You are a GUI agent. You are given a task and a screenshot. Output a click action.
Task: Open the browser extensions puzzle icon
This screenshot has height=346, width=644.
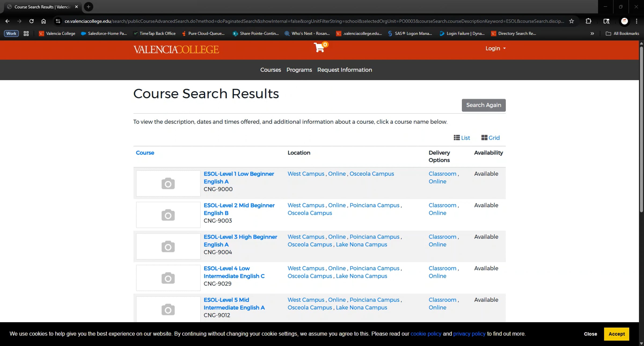click(x=588, y=21)
